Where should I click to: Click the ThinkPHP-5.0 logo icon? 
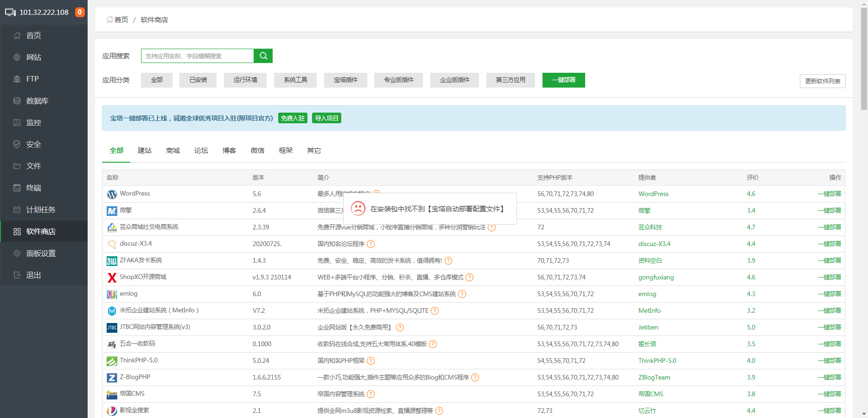point(112,361)
